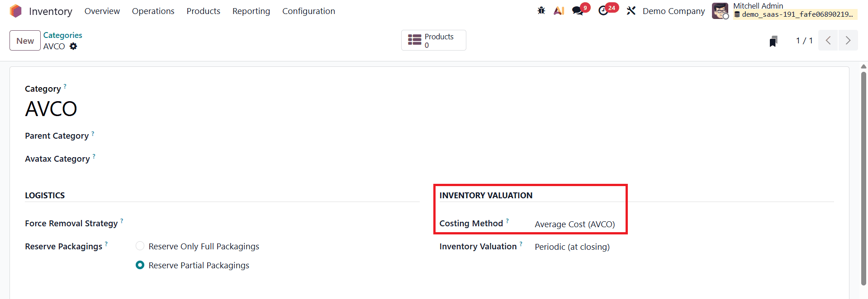Viewport: 868px width, 299px height.
Task: Click the New button
Action: pos(24,40)
